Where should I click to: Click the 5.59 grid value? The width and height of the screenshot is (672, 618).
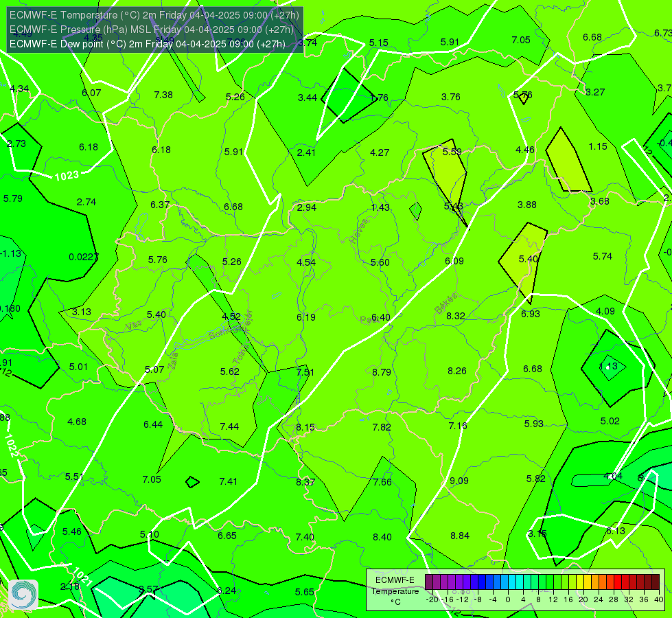pos(452,152)
